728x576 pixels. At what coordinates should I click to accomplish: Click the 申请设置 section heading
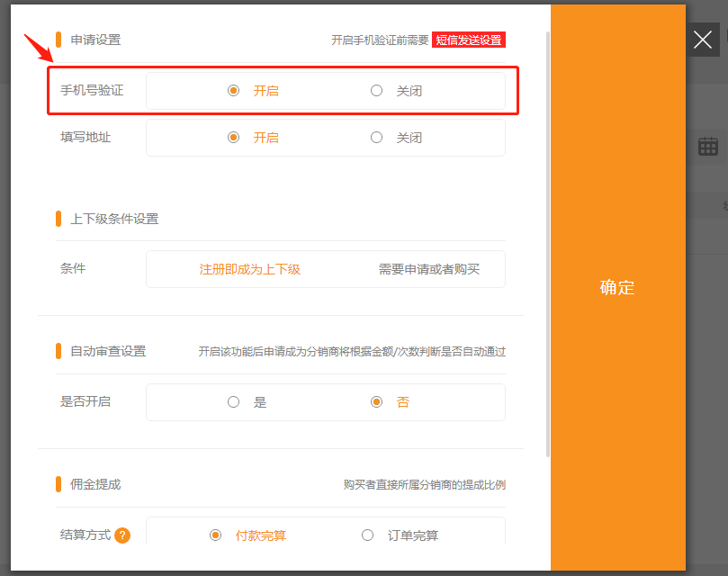[95, 40]
